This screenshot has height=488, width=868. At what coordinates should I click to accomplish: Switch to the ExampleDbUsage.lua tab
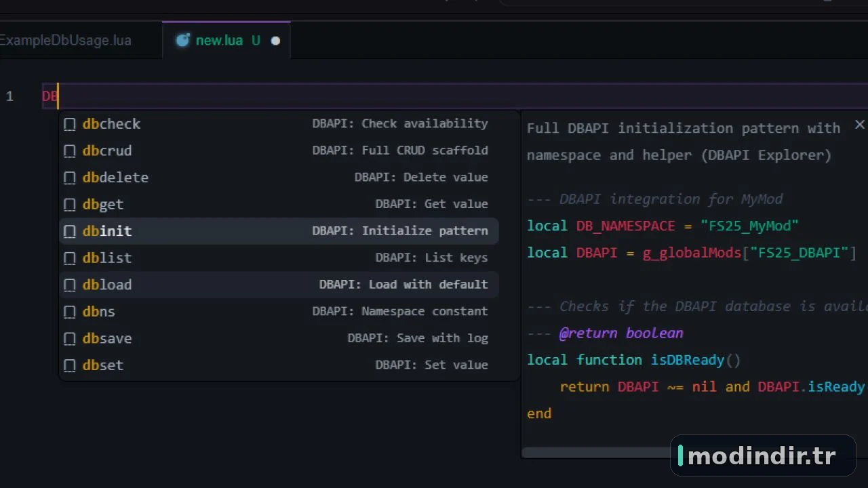[x=66, y=40]
